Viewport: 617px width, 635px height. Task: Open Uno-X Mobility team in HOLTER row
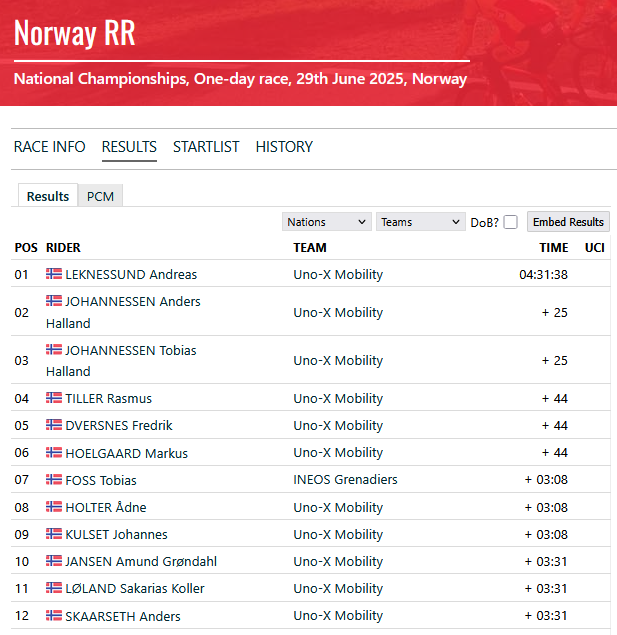point(338,507)
